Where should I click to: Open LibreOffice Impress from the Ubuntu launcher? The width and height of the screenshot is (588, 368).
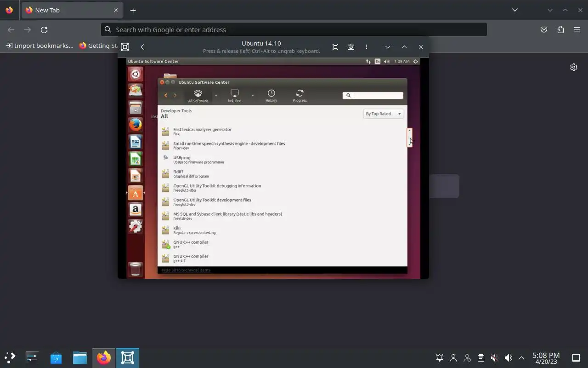[x=135, y=176]
